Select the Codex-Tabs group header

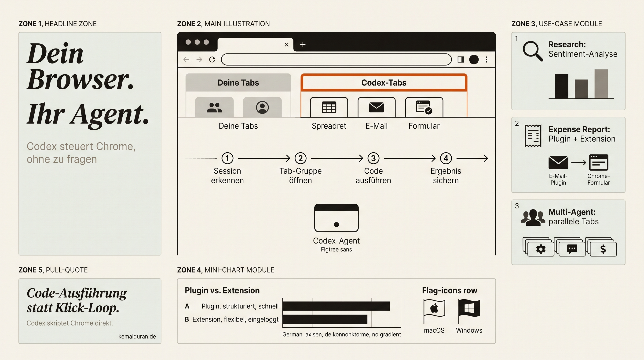click(x=384, y=82)
